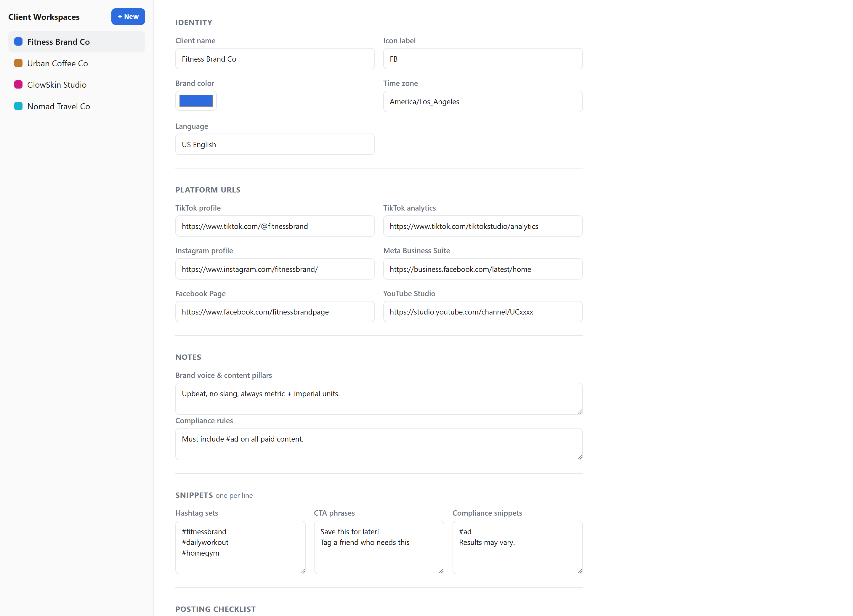Edit the Instagram profile URL field
The image size is (853, 616).
(x=275, y=269)
